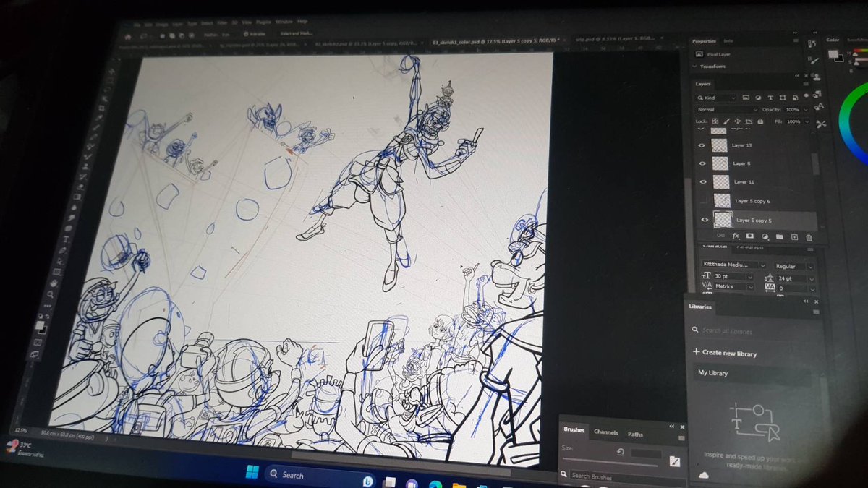This screenshot has height=488, width=868.
Task: Filter layers by pixel layers icon
Action: click(x=745, y=98)
